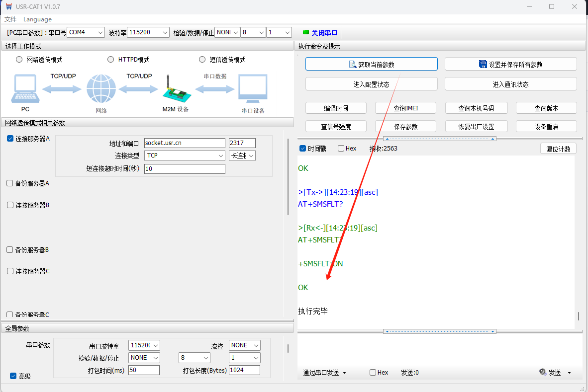588x392 pixels.
Task: Enable the 备份服务器A checkbox
Action: [10, 183]
